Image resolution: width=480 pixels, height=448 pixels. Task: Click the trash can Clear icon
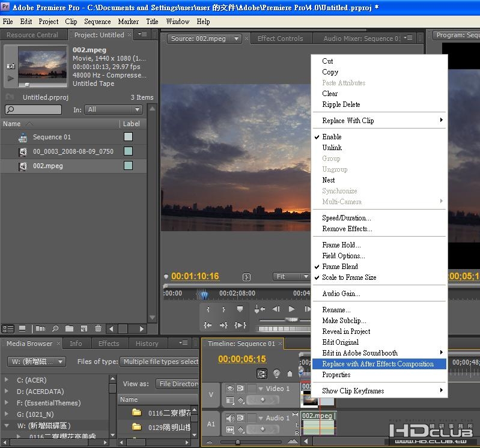point(98,328)
